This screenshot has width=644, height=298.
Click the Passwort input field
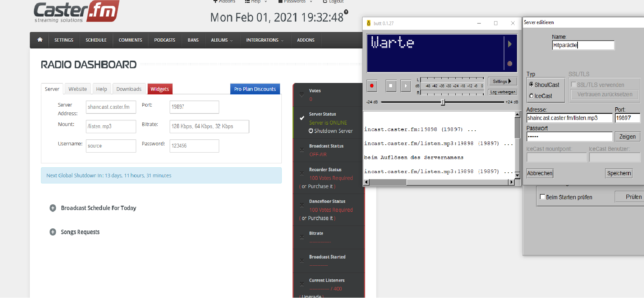coord(569,136)
